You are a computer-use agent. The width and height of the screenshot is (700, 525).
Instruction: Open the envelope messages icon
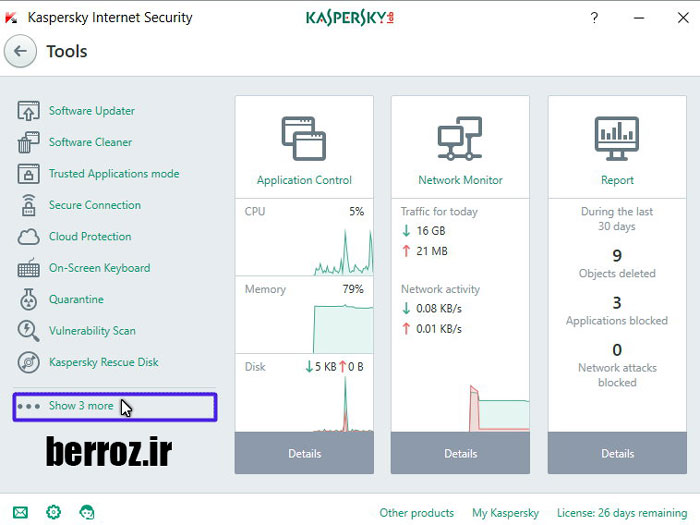point(20,512)
